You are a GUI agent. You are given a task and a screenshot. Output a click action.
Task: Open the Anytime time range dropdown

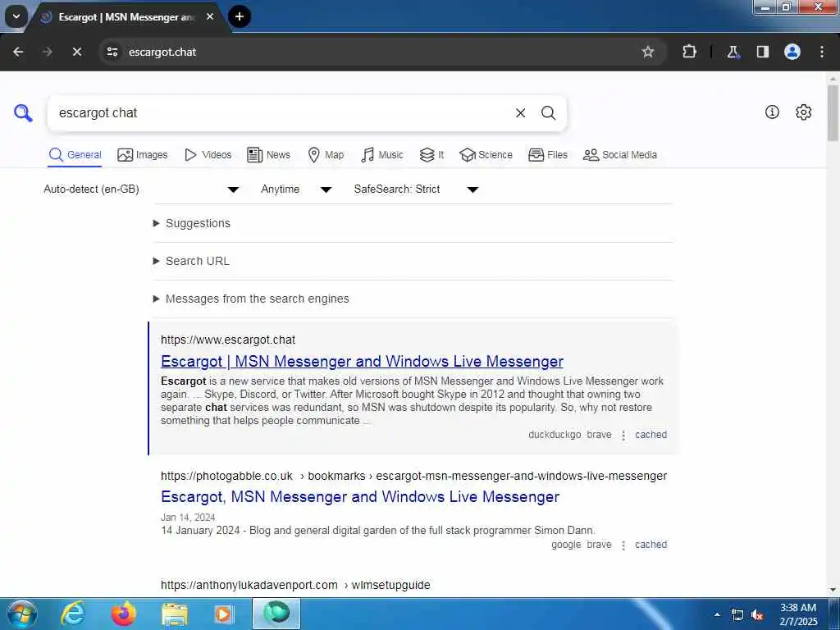click(x=296, y=189)
